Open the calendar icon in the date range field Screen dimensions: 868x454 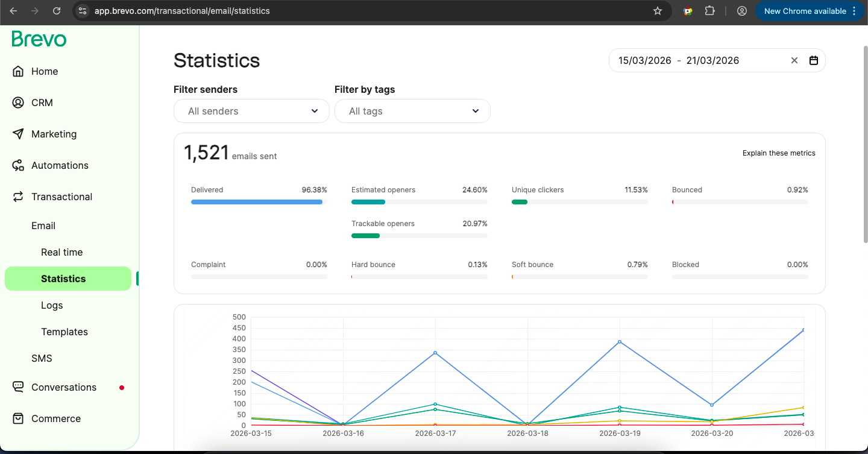813,60
